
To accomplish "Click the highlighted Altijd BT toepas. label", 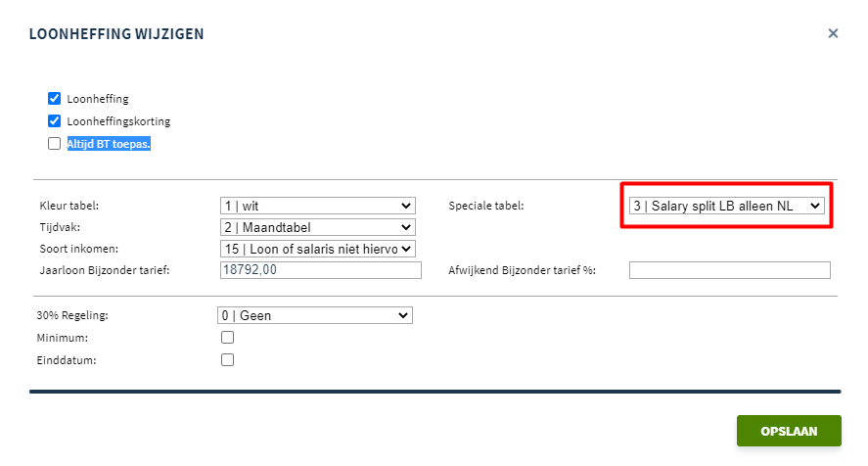I will [x=109, y=144].
